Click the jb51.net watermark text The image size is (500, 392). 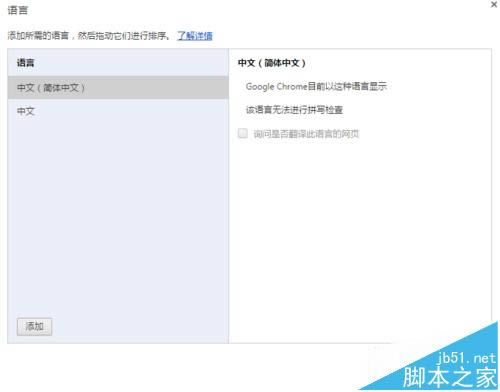click(x=466, y=358)
